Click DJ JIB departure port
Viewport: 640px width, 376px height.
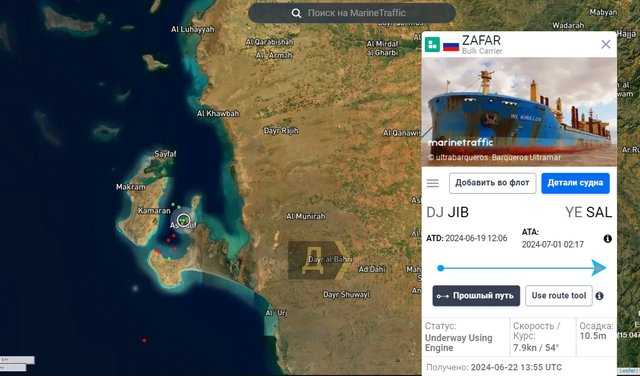(x=447, y=212)
